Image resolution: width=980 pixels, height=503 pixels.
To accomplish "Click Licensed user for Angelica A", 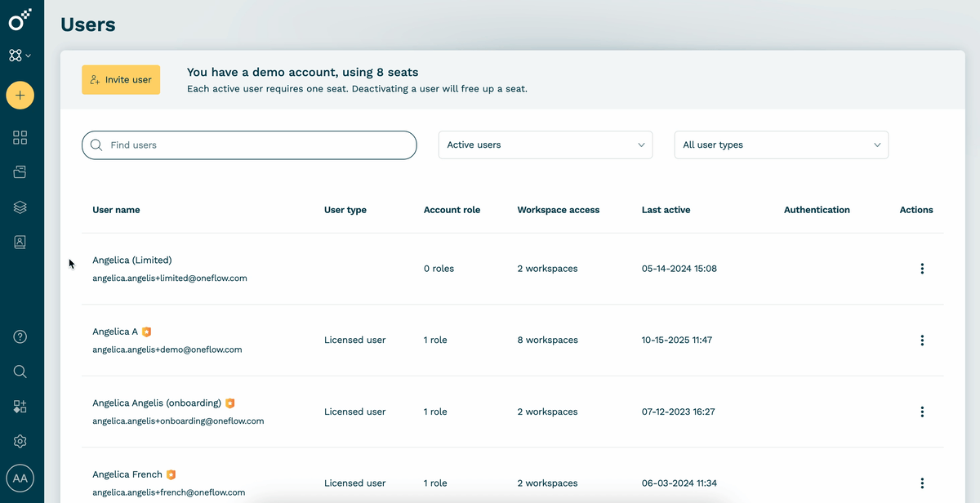I will coord(354,341).
